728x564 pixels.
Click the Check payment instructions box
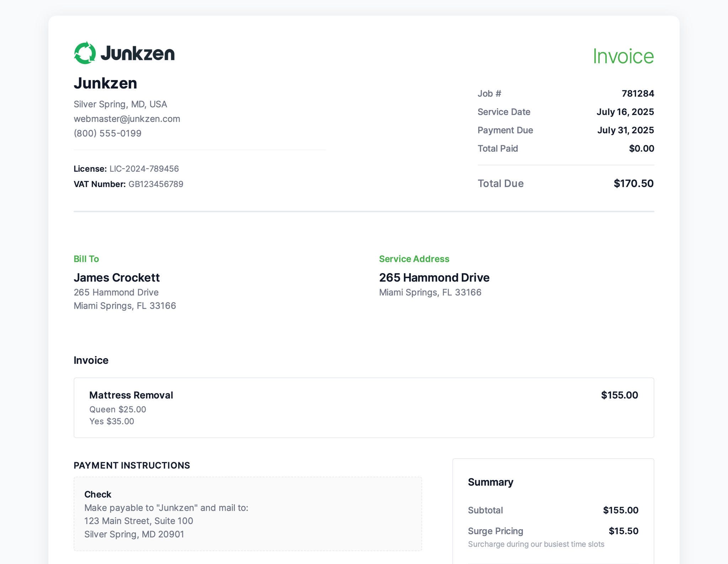247,514
